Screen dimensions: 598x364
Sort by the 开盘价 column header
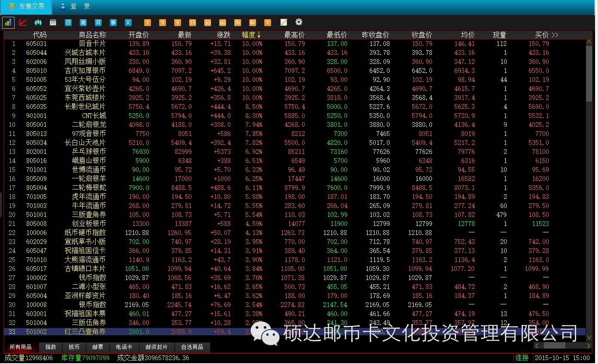point(139,35)
